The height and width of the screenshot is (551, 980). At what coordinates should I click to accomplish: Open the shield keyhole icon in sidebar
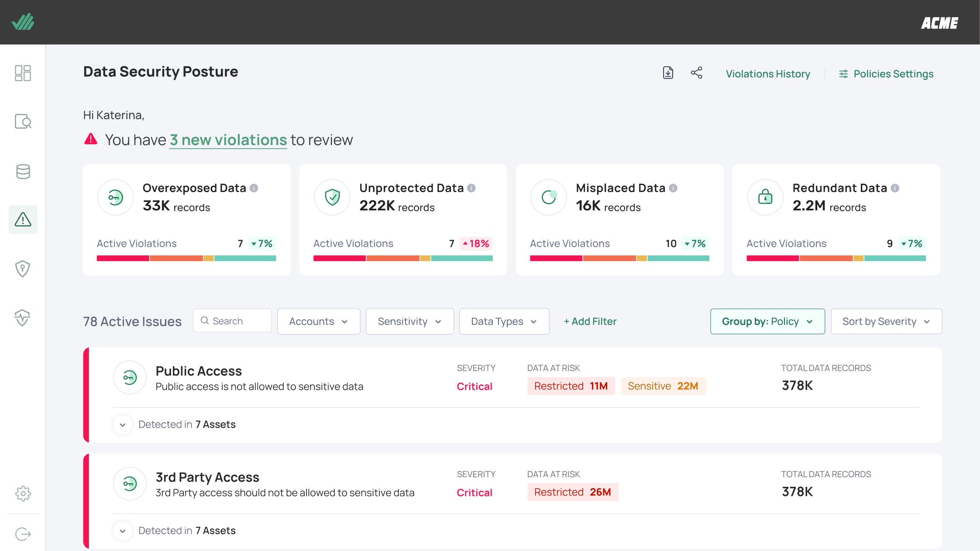coord(23,269)
